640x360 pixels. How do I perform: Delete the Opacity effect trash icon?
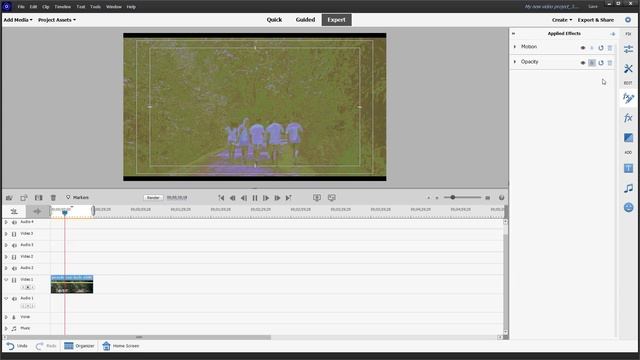(x=610, y=62)
